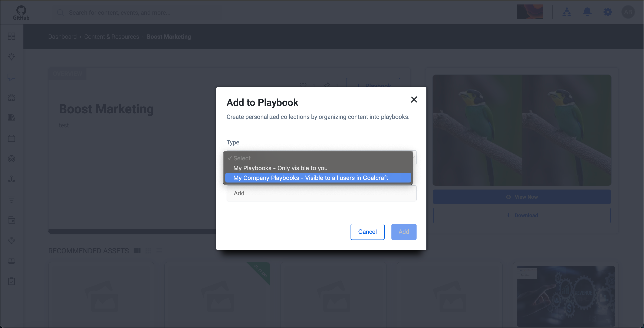Screen dimensions: 644x328
Task: Switch recommended assets to column view
Action: click(x=137, y=251)
